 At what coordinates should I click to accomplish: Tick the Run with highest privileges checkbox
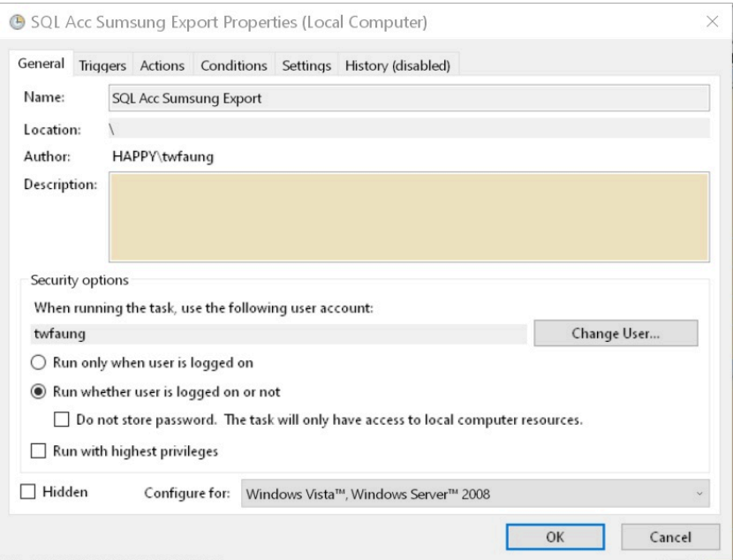click(x=39, y=451)
